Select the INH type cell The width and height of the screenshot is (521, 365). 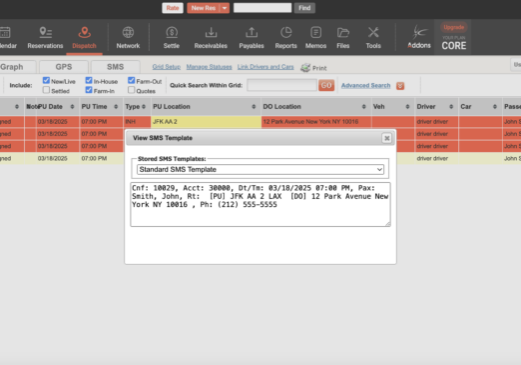(x=137, y=122)
